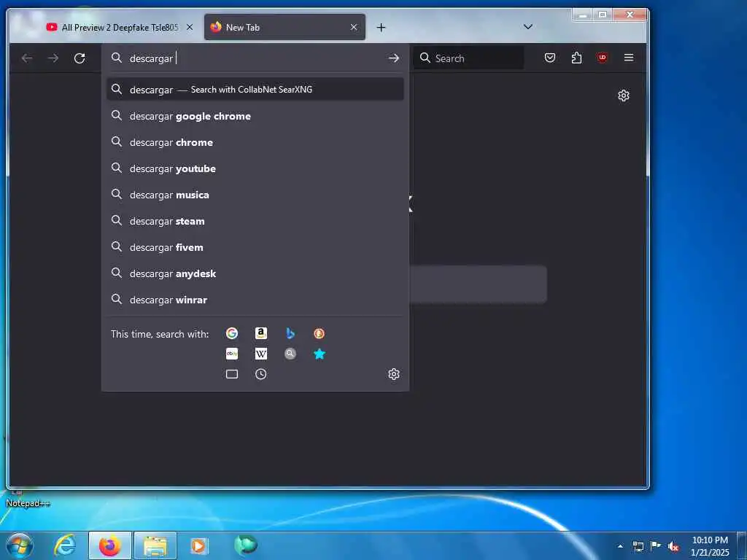Open the Extensions puzzle icon
This screenshot has width=747, height=560.
click(x=576, y=58)
